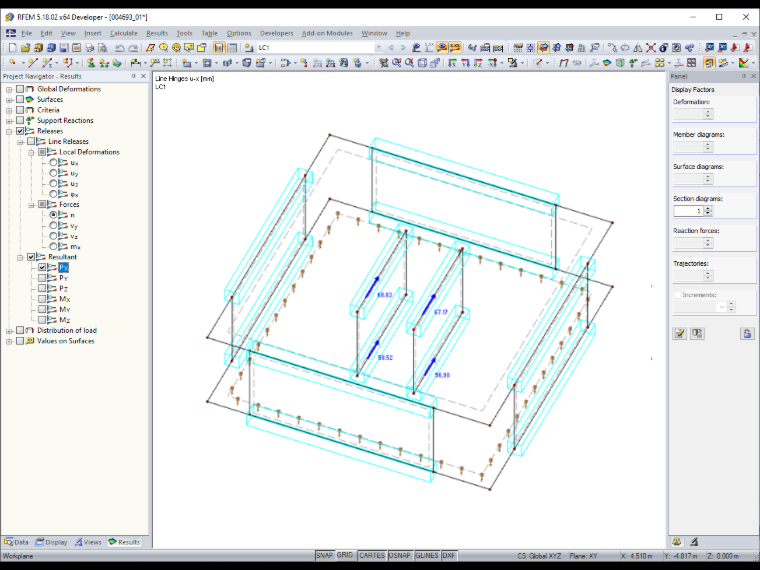Viewport: 760px width, 570px height.
Task: Click the Redo arrow icon
Action: [x=132, y=48]
